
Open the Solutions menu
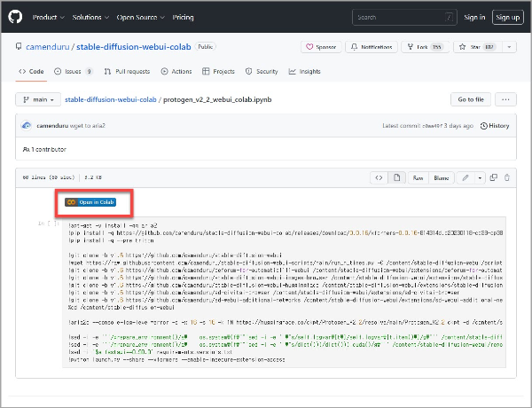pos(90,18)
